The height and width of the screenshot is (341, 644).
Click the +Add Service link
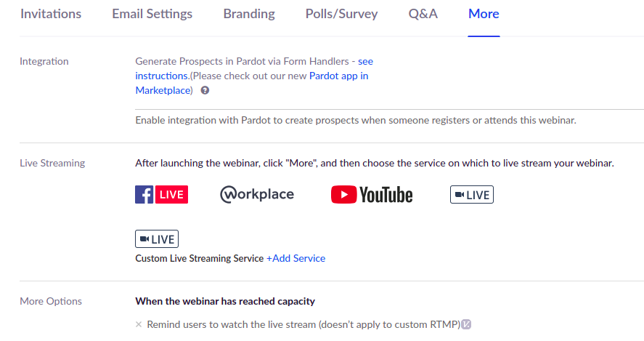295,258
